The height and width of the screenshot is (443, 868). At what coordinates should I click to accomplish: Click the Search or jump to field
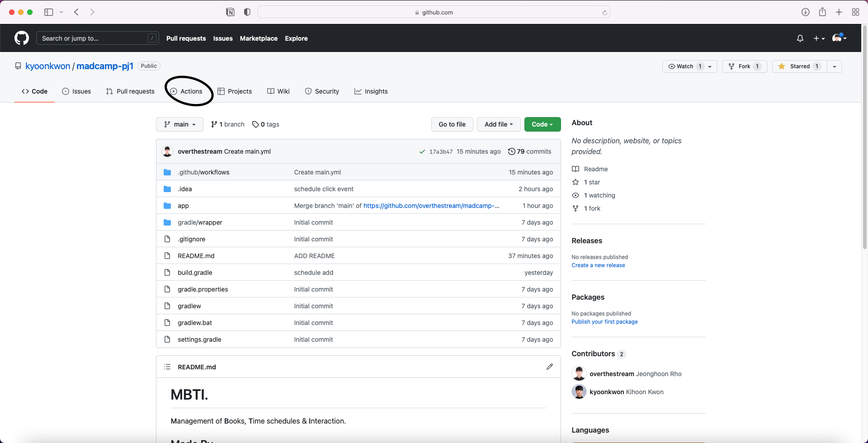[97, 38]
